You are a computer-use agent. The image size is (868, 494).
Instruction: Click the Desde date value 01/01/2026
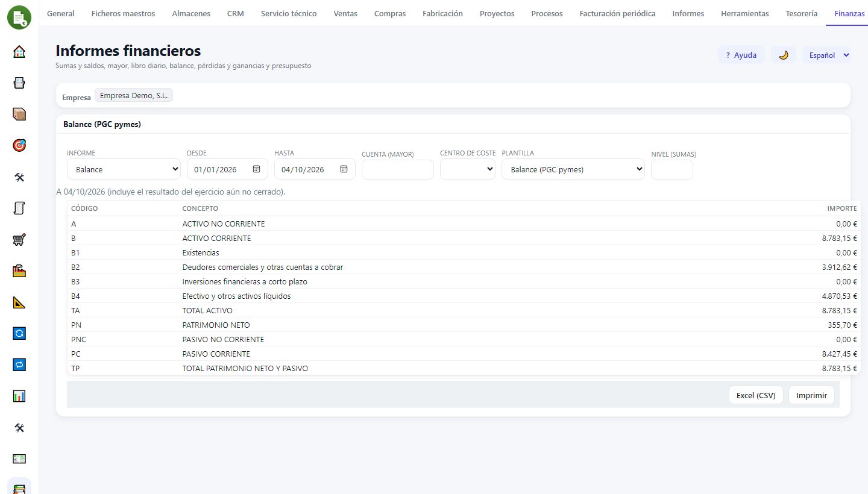215,169
